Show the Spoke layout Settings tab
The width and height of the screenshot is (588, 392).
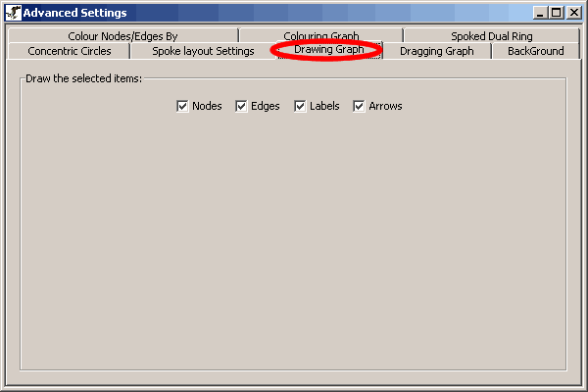click(203, 51)
